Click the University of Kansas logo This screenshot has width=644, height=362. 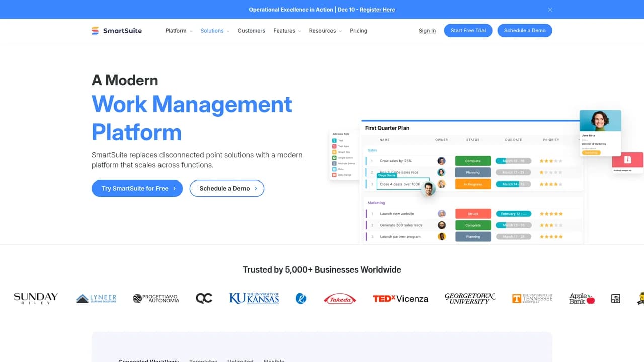click(254, 298)
